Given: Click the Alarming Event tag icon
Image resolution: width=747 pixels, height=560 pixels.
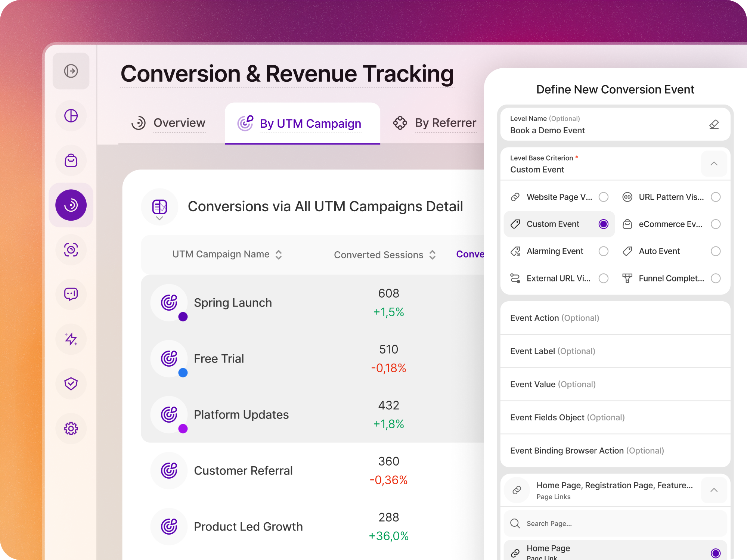Looking at the screenshot, I should 515,251.
